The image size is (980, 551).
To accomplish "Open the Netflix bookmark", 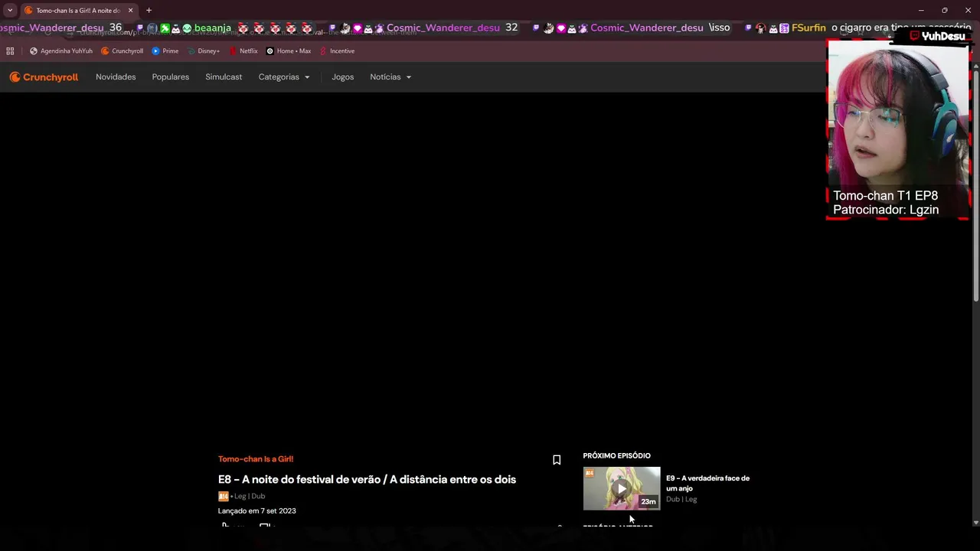I will click(243, 51).
